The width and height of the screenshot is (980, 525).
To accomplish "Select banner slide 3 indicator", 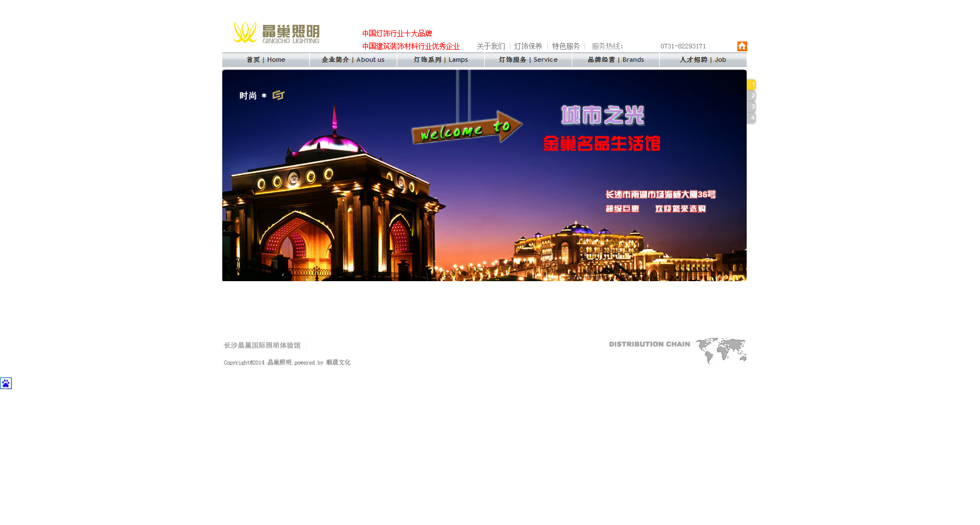I will click(x=751, y=107).
